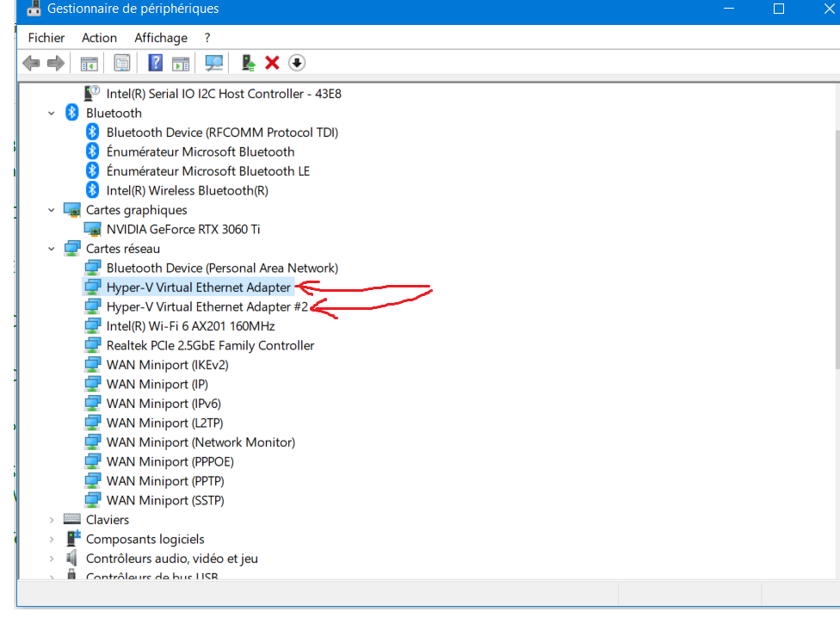The height and width of the screenshot is (624, 840).
Task: Select Énumérateur Microsoft Bluetooth LE
Action: tap(208, 171)
